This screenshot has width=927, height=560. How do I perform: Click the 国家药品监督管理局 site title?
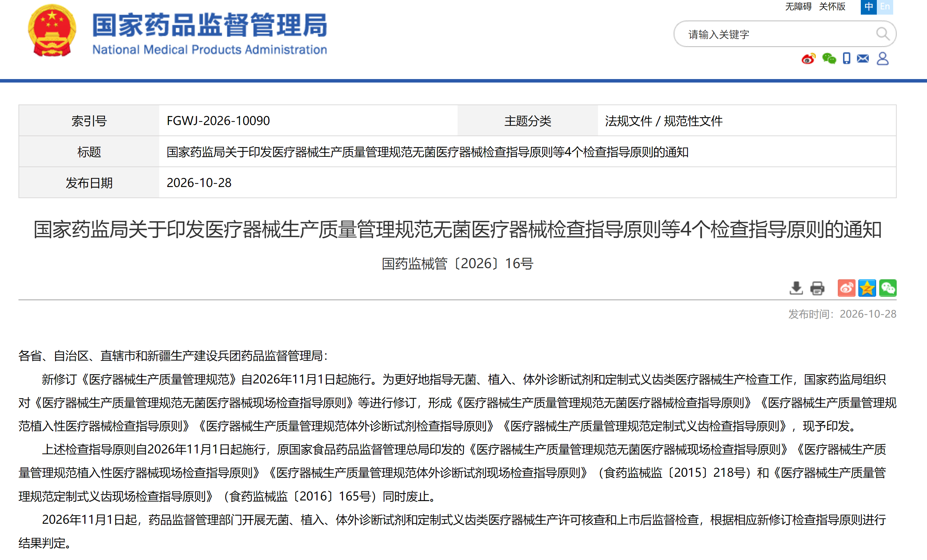coord(210,25)
